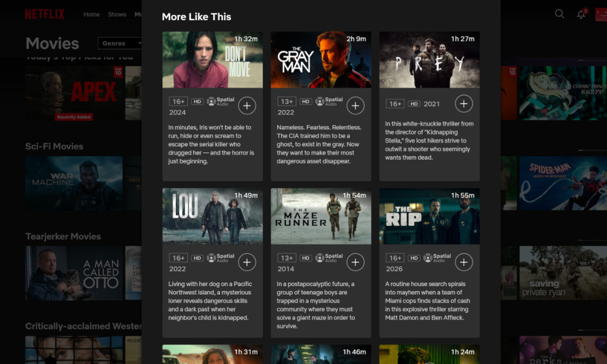The width and height of the screenshot is (607, 364).
Task: Open the Genres dropdown
Action: coord(119,43)
